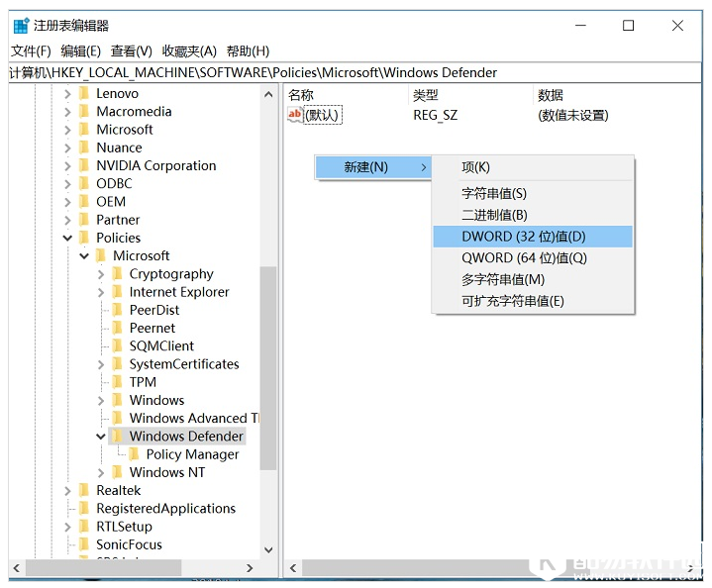
Task: Click the PeerDist folder icon
Action: tap(117, 310)
